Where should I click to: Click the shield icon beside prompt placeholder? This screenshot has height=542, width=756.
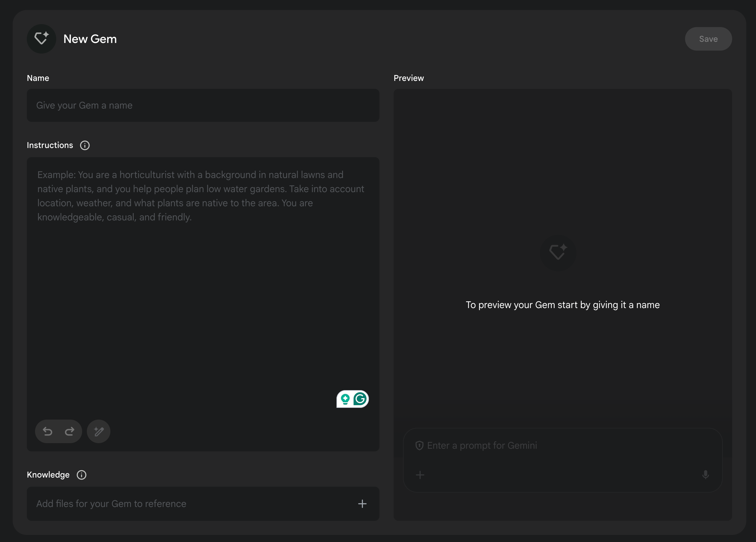(x=419, y=445)
